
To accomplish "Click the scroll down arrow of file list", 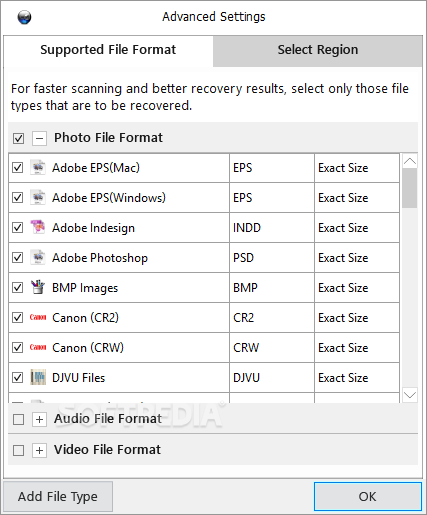I will (x=410, y=395).
